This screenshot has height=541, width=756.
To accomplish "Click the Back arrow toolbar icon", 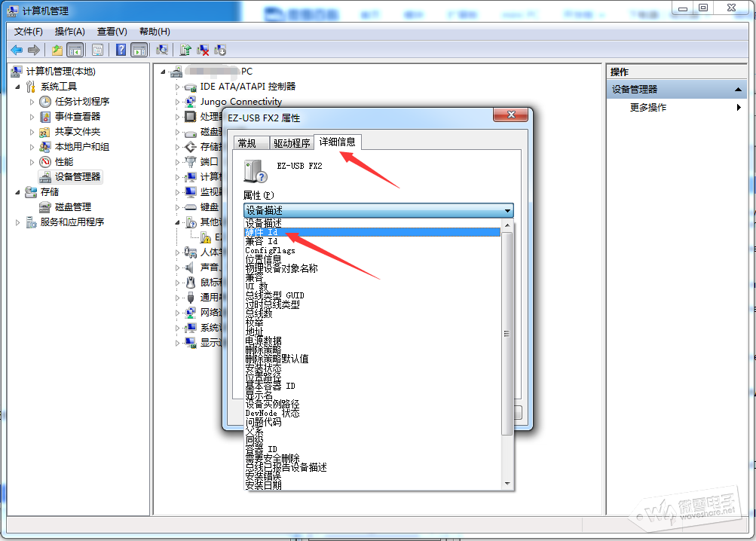I will click(17, 50).
